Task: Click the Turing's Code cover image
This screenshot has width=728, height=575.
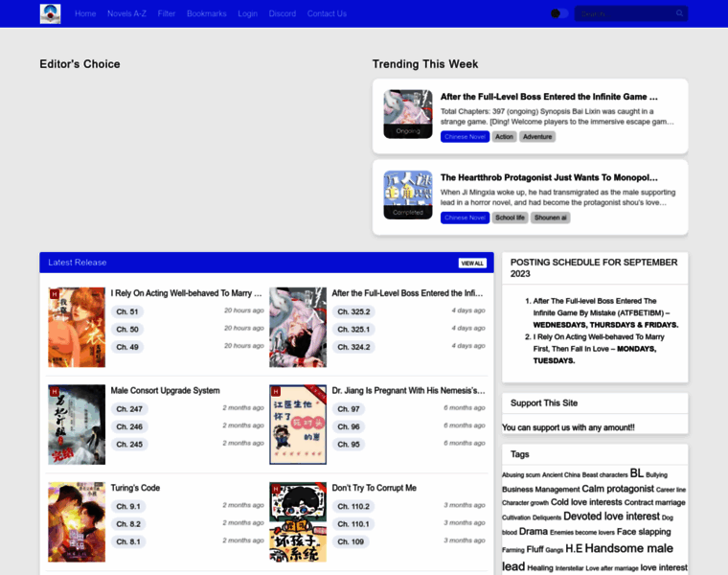Action: coord(77,522)
